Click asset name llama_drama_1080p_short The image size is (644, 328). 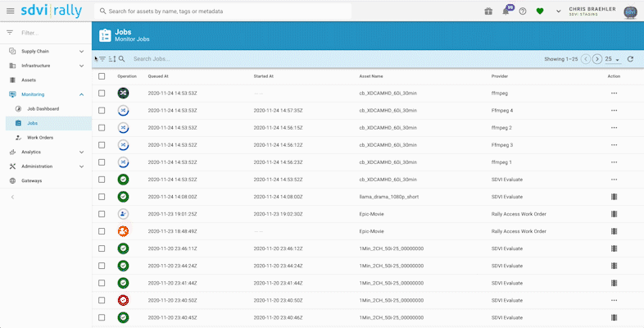(389, 197)
